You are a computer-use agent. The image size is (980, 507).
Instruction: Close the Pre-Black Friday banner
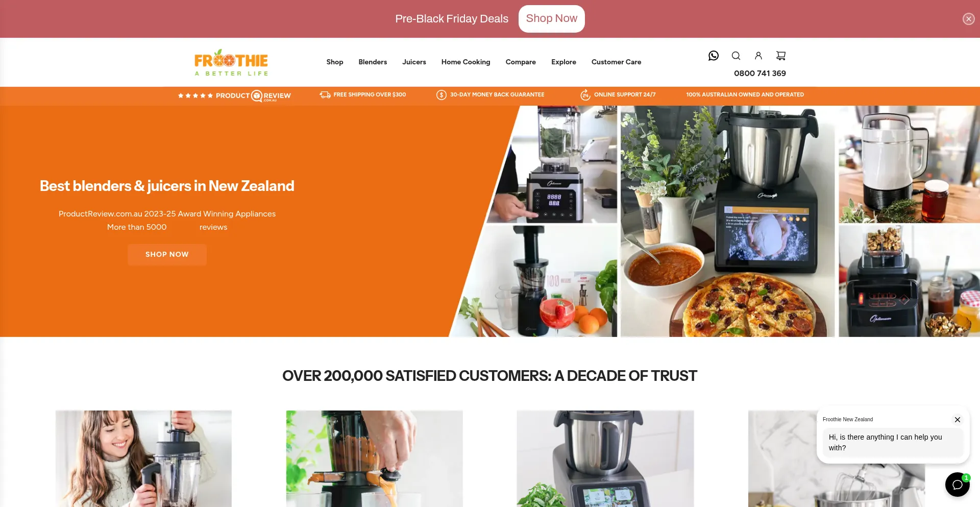tap(968, 19)
